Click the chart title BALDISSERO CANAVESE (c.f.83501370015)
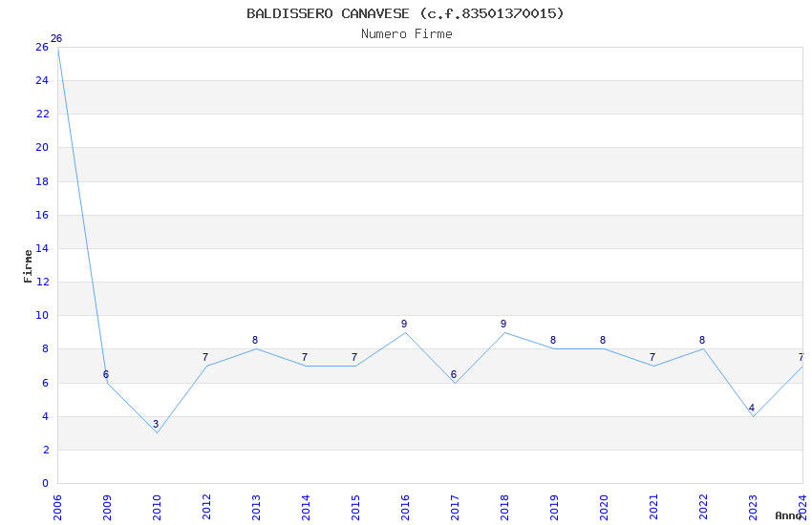This screenshot has width=812, height=525. [x=405, y=13]
